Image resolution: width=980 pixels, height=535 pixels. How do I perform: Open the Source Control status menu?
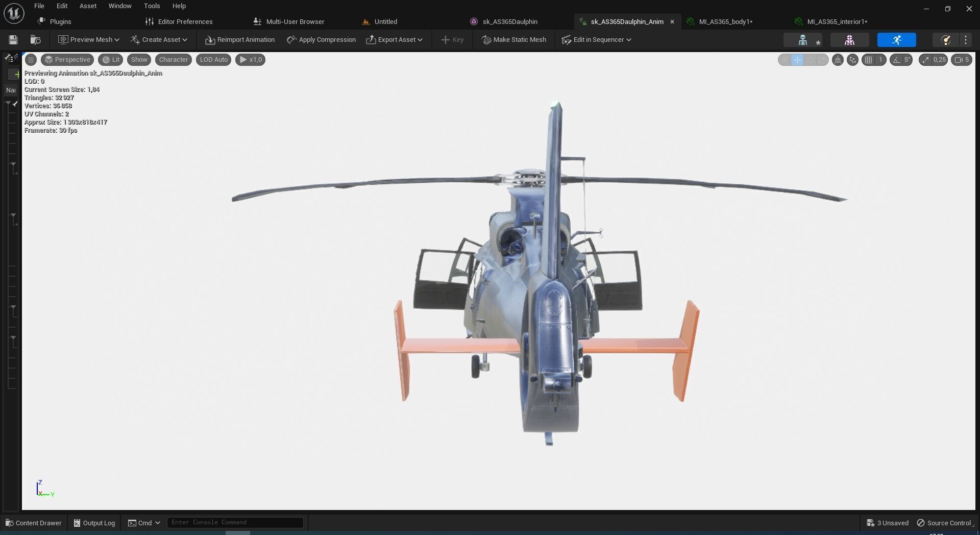945,523
